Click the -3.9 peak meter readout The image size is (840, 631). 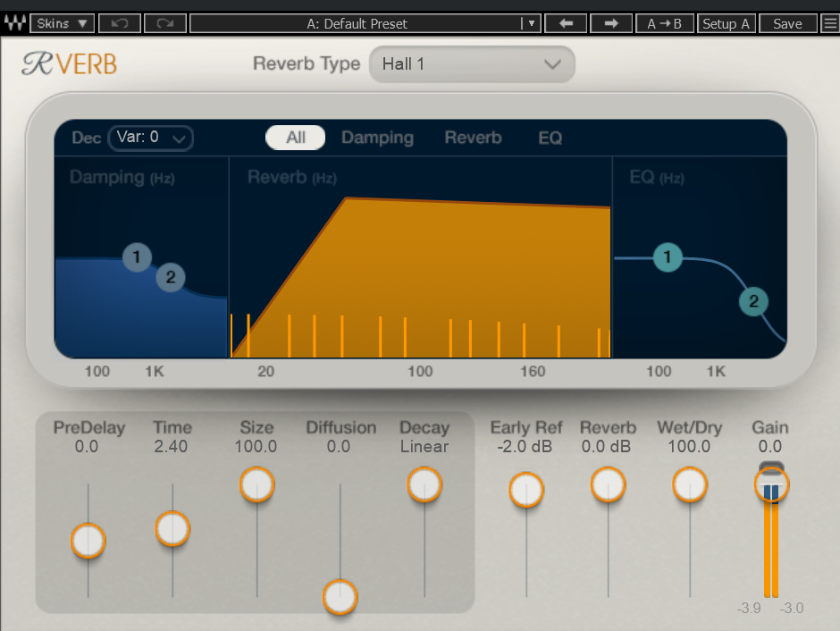click(749, 608)
